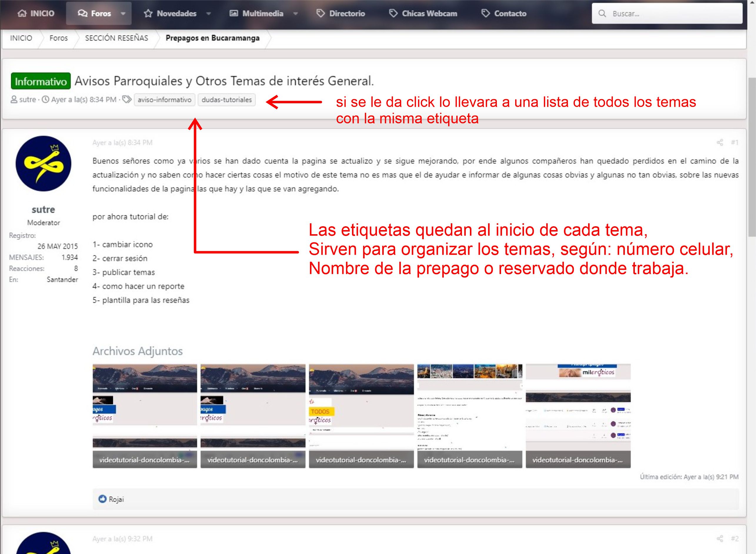Expand the Novedades dropdown arrow
The height and width of the screenshot is (554, 756).
point(208,14)
